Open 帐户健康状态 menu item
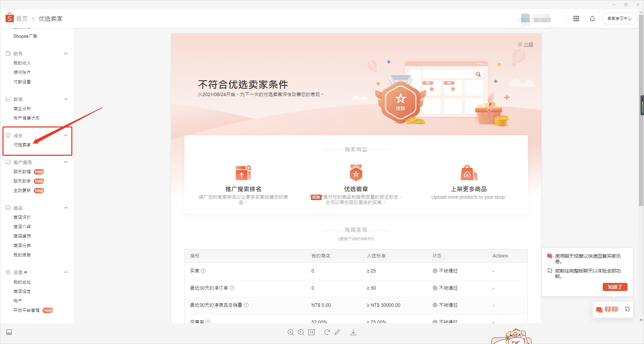 tap(26, 118)
